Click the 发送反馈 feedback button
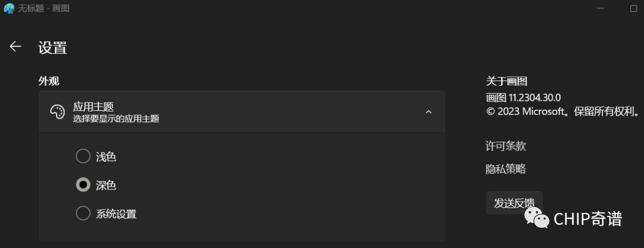 pyautogui.click(x=514, y=203)
